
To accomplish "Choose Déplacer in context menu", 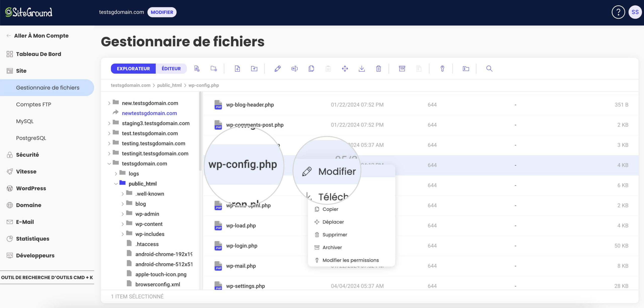I will coord(351,222).
